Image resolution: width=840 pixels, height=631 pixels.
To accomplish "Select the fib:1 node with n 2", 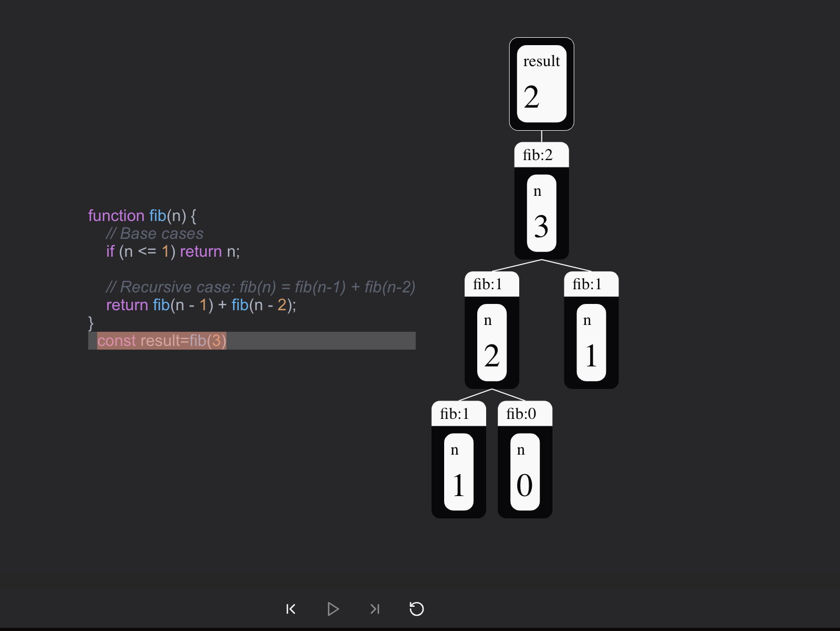I will point(491,330).
